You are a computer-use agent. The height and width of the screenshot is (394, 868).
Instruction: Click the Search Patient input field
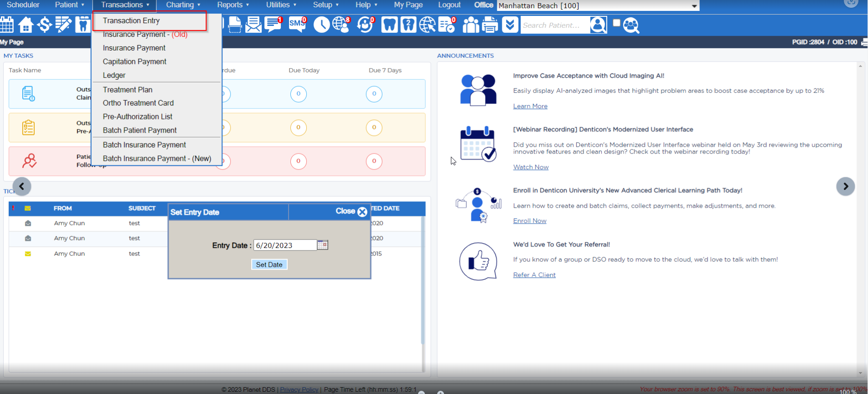pos(554,25)
